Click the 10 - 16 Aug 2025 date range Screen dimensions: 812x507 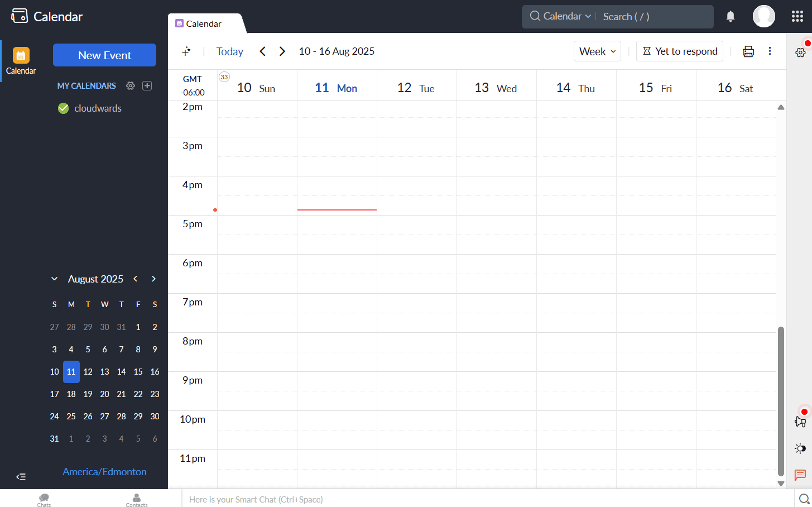pos(337,51)
